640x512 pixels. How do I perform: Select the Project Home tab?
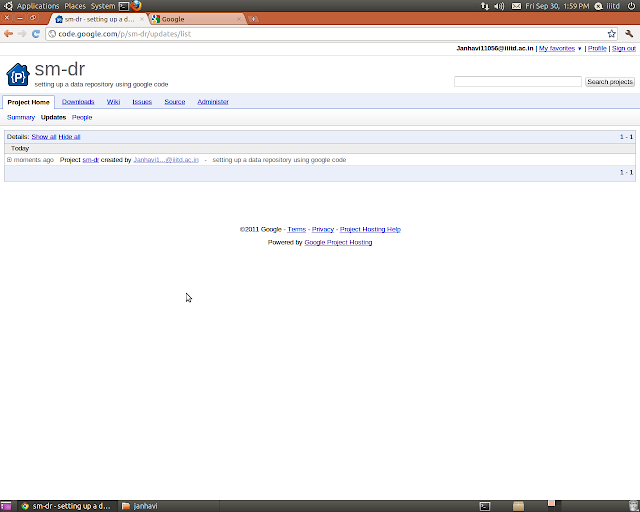coord(29,102)
